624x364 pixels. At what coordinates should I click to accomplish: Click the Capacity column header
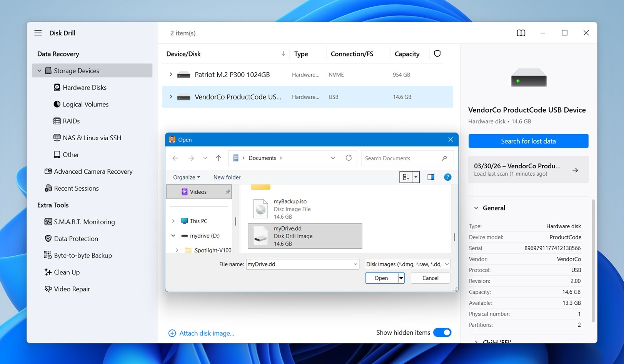click(407, 54)
